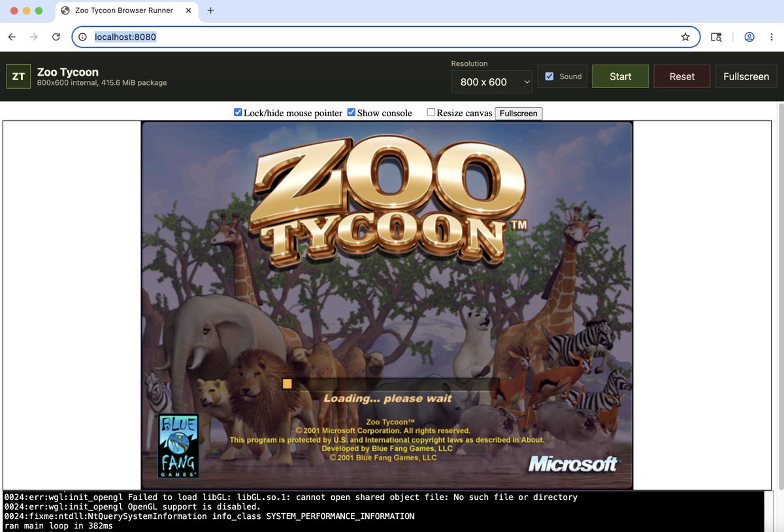
Task: Click 'OpenGL support is disabled.' console line
Action: (133, 507)
